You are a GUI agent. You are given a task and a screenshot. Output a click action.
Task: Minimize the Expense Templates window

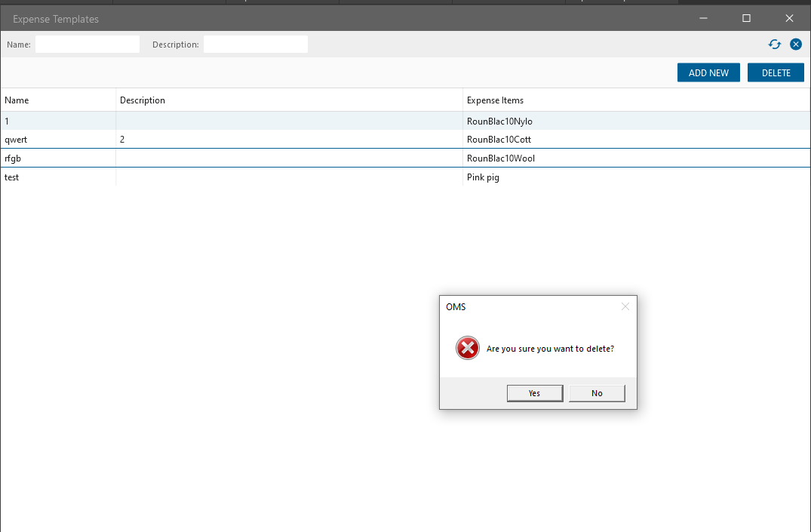coord(702,18)
